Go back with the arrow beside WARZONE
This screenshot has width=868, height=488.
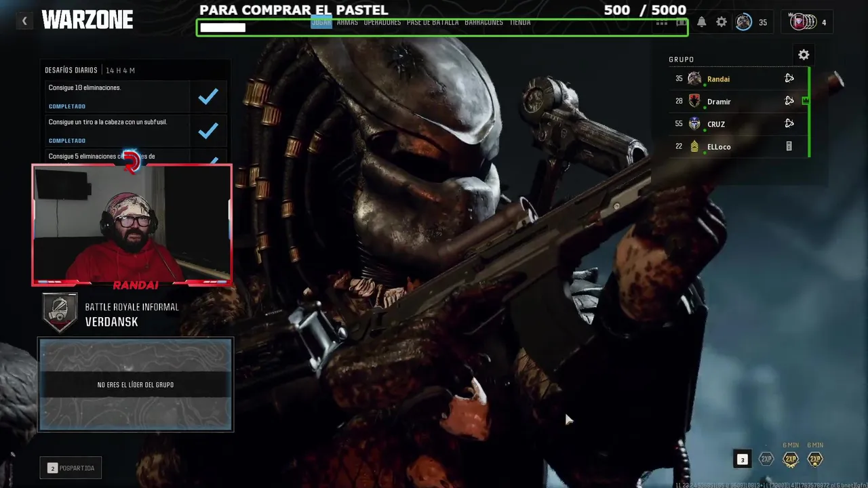[24, 21]
